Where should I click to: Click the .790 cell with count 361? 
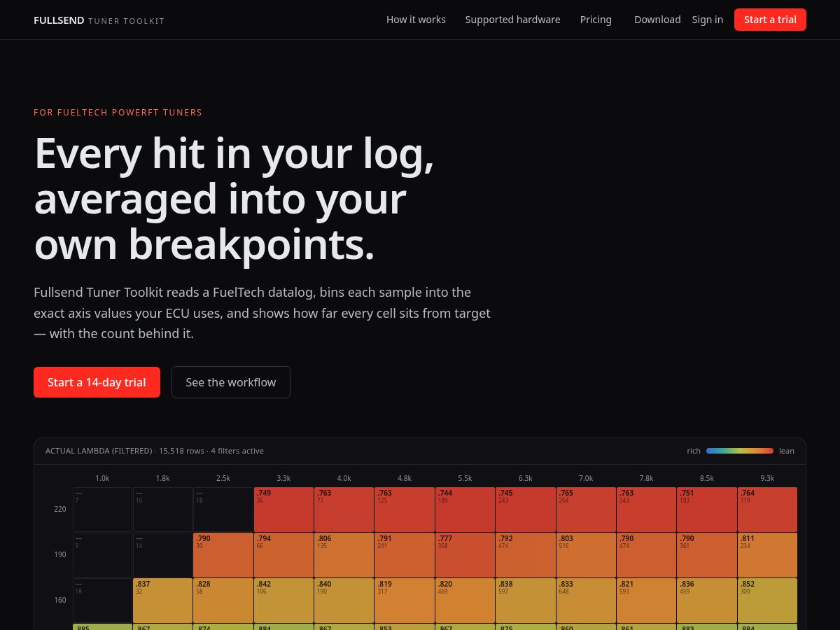(x=707, y=555)
